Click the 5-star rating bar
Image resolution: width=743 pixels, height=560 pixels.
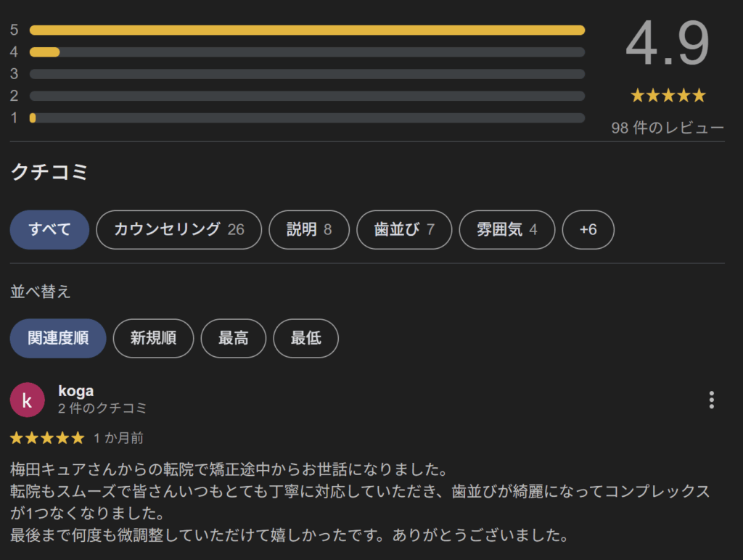(307, 30)
